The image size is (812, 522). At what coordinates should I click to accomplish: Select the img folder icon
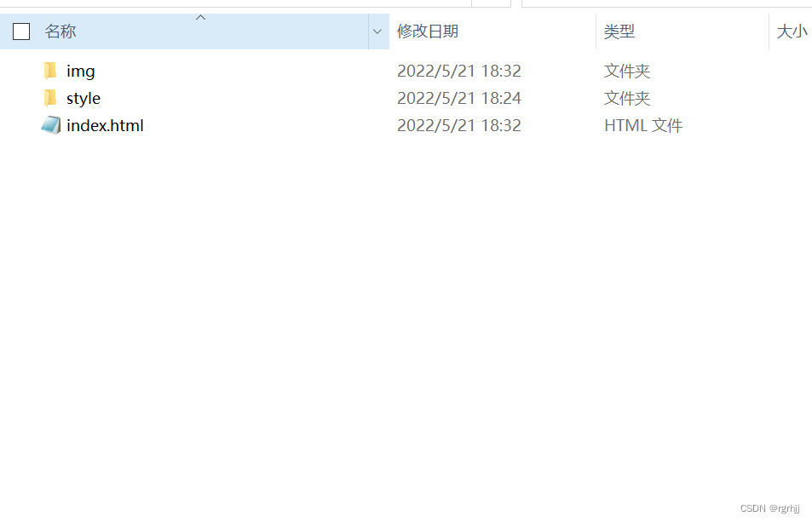click(50, 71)
